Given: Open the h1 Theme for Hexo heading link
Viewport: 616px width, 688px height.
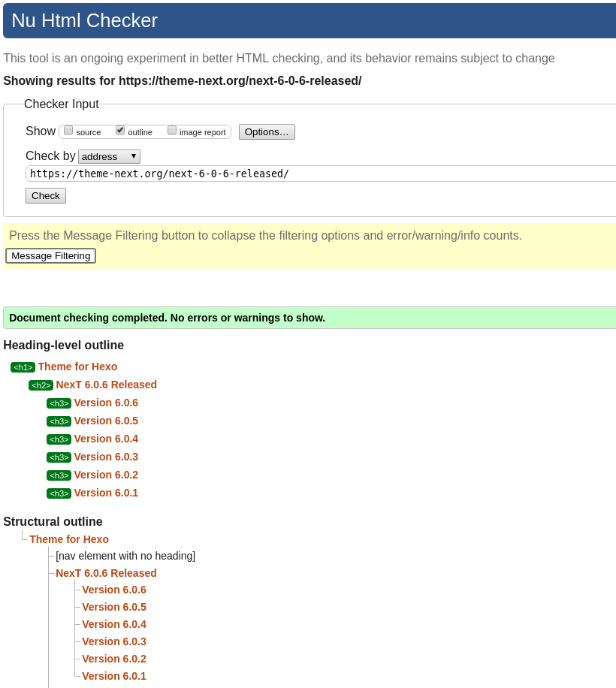Looking at the screenshot, I should [x=77, y=367].
